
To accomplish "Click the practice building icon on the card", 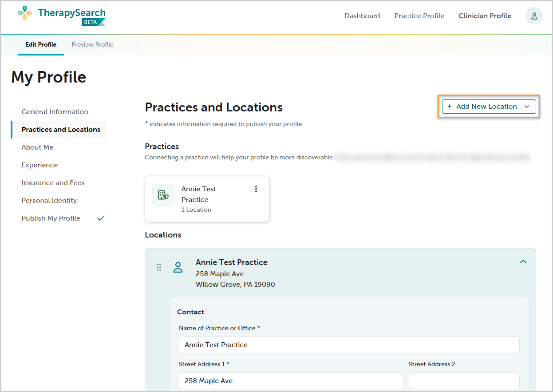I will (163, 195).
